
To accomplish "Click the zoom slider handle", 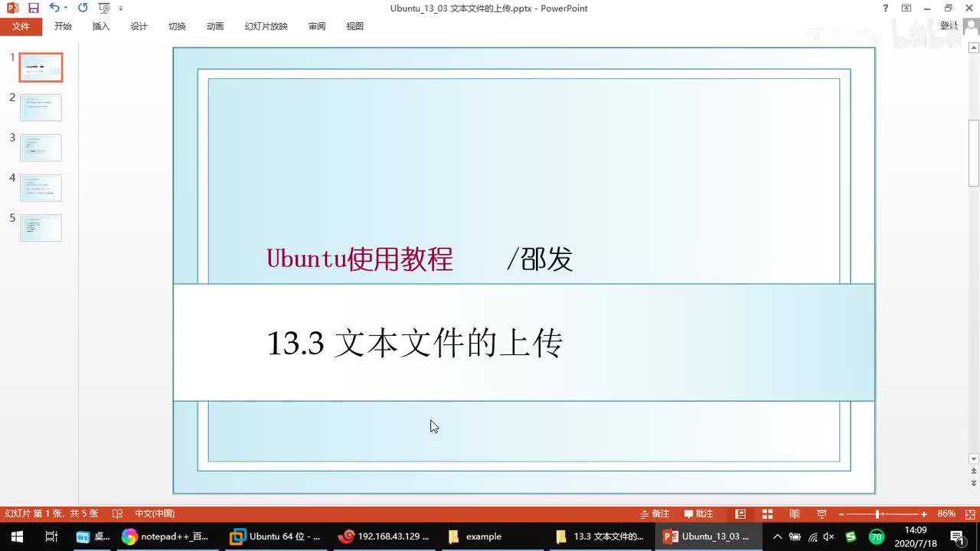I will pyautogui.click(x=878, y=514).
